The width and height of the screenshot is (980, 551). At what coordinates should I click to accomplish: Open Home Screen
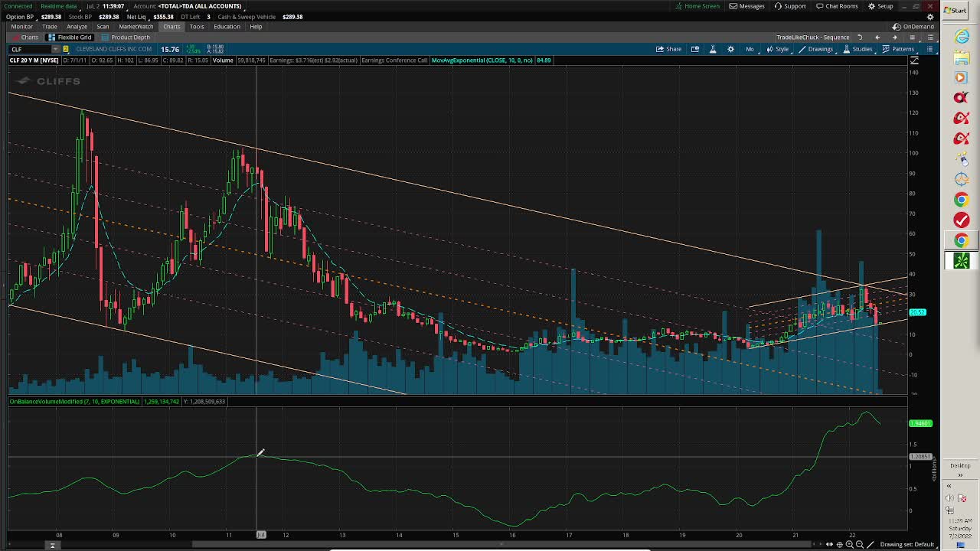[x=697, y=6]
